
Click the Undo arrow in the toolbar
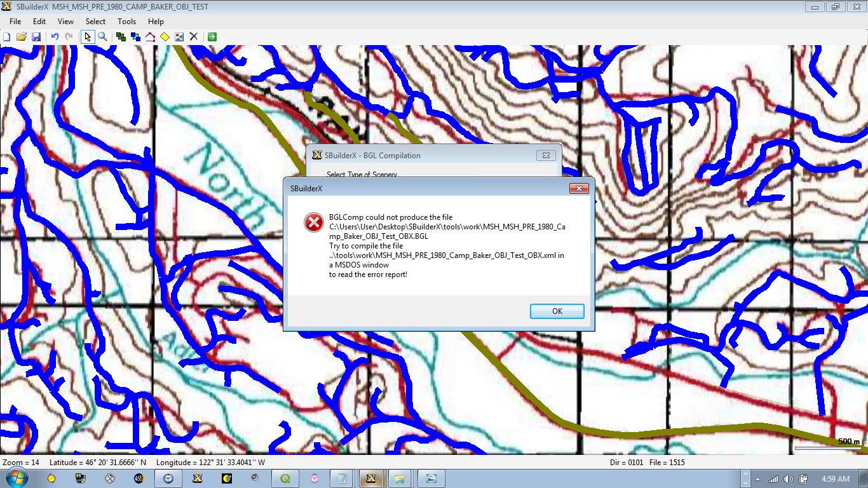point(55,37)
